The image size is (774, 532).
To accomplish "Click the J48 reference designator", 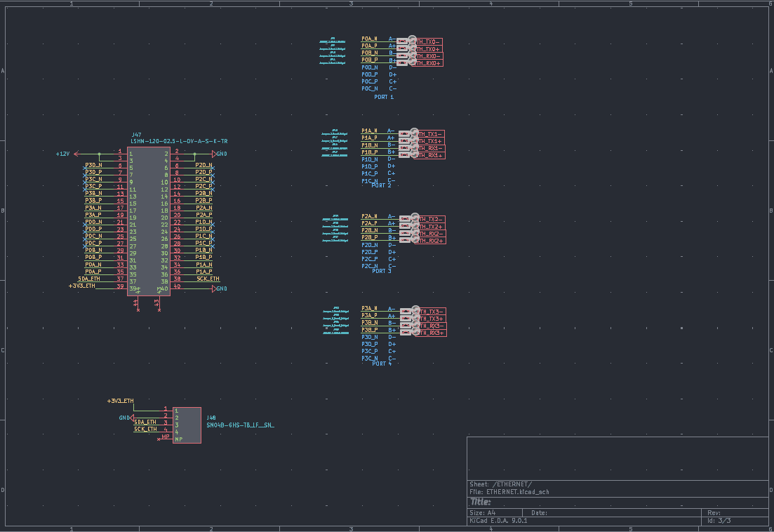I will pyautogui.click(x=211, y=418).
